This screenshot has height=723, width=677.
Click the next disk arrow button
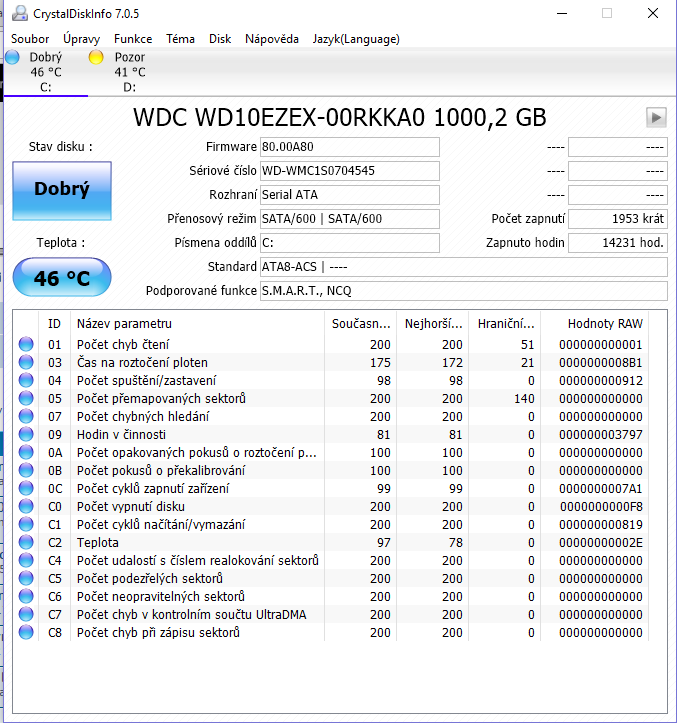click(656, 118)
